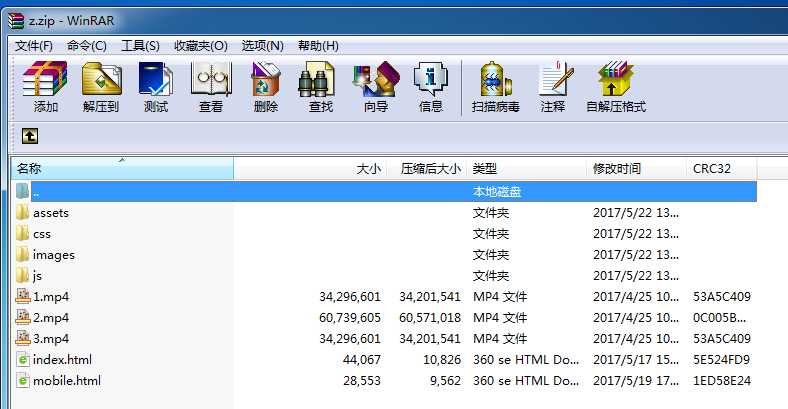788x409 pixels.
Task: Select the images file name
Action: (x=54, y=255)
